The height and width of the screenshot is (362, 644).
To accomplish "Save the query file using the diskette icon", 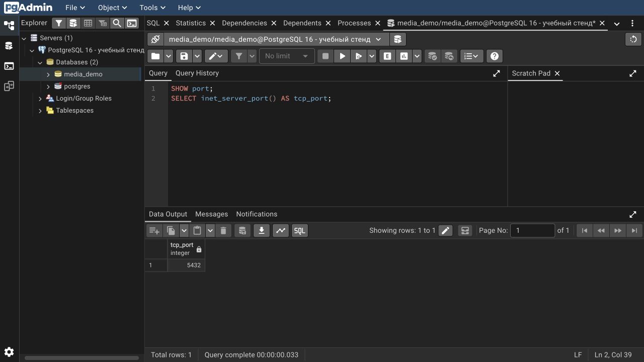I will (184, 56).
